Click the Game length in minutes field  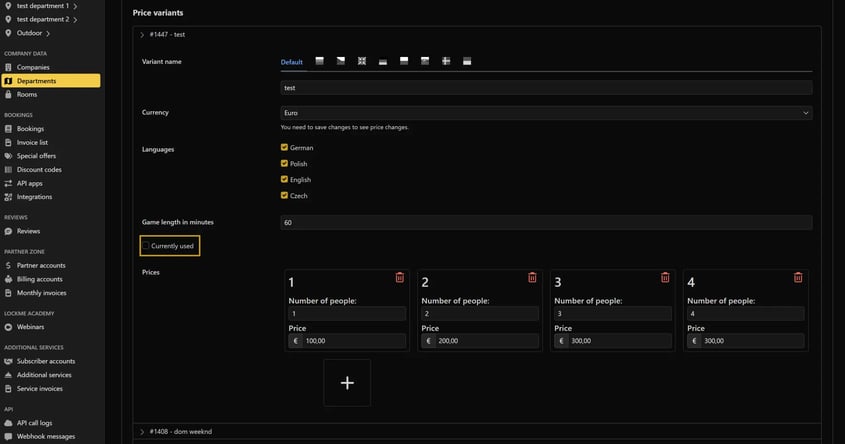coord(546,222)
